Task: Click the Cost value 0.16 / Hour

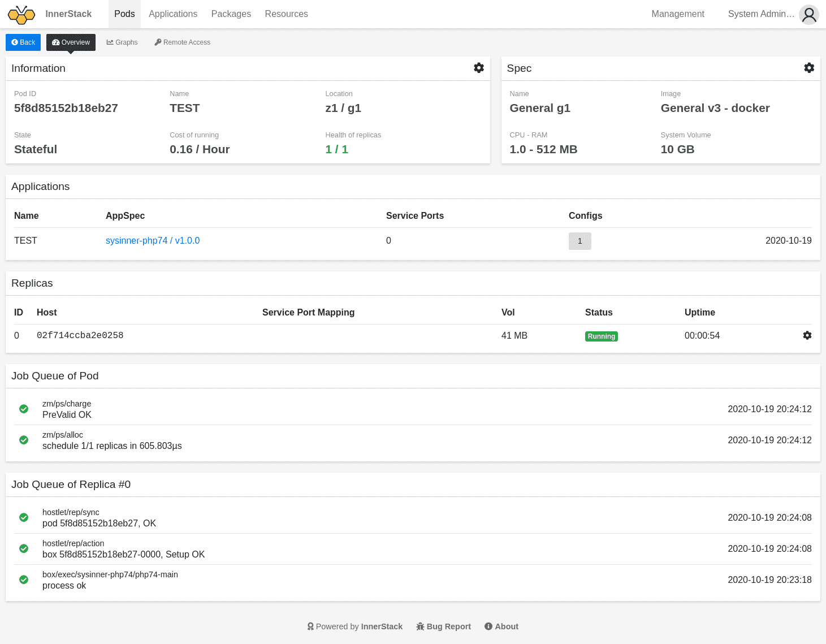Action: (x=200, y=149)
